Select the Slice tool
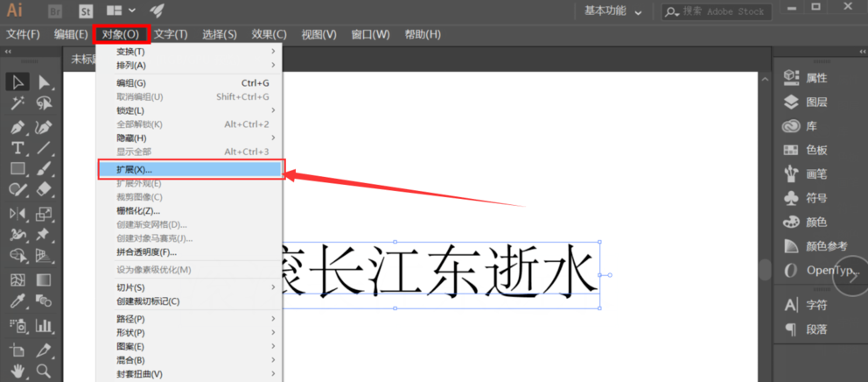Image resolution: width=868 pixels, height=382 pixels. (x=44, y=350)
